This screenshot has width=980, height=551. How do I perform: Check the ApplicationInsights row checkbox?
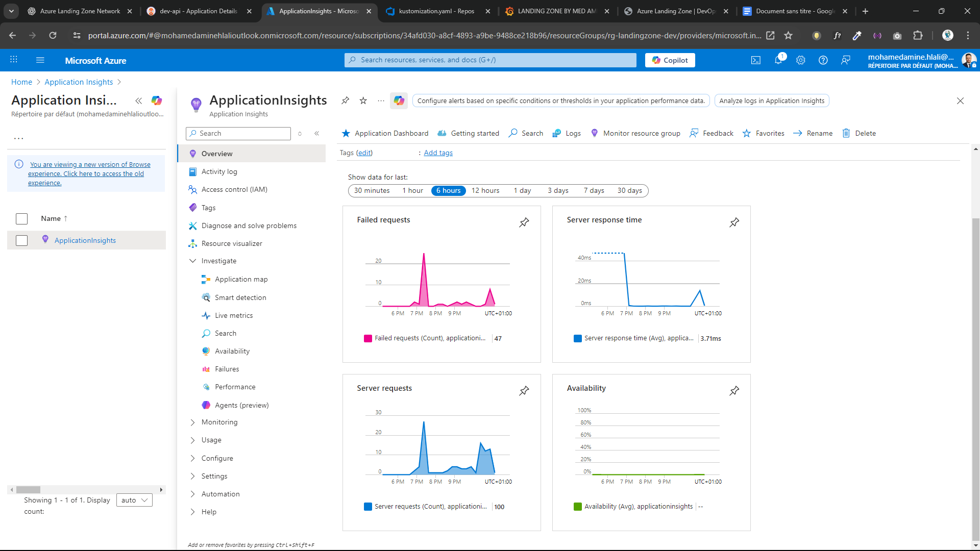(x=22, y=240)
